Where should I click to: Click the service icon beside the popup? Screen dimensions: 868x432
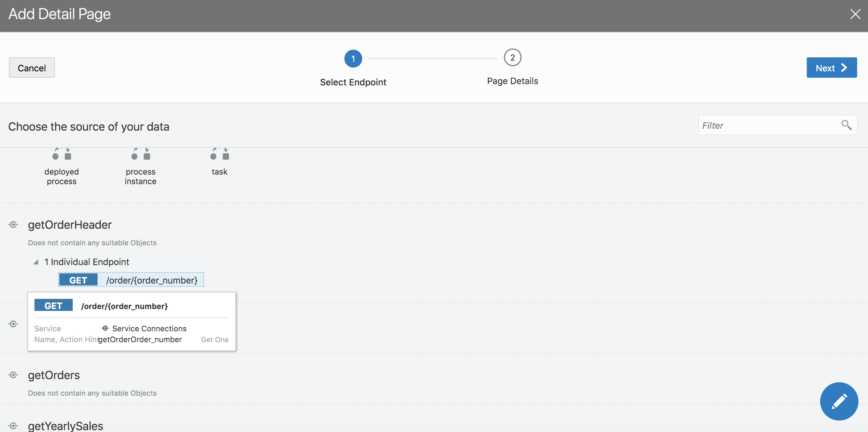tap(13, 324)
